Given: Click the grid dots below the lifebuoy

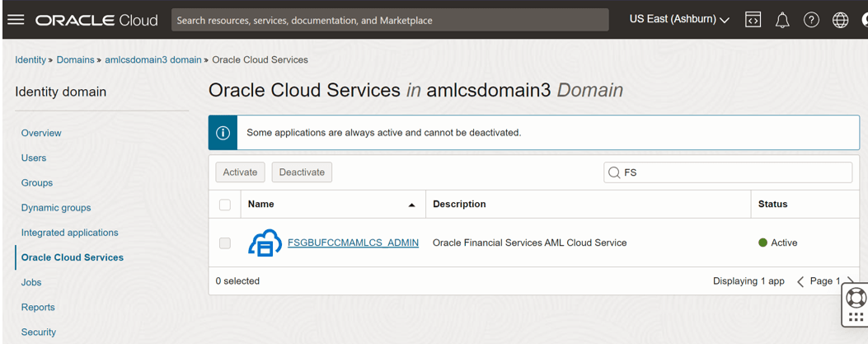Looking at the screenshot, I should 856,317.
